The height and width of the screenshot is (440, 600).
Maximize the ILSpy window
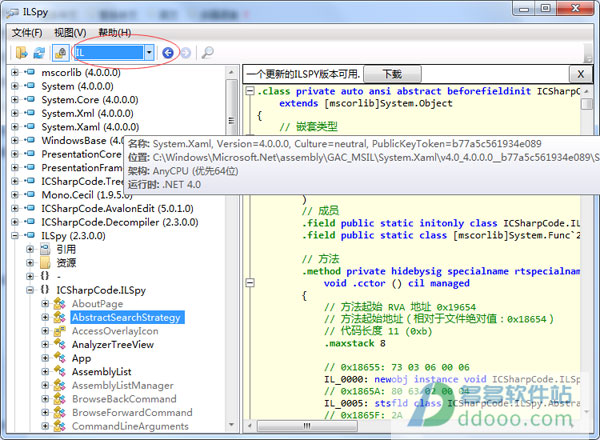coord(546,8)
